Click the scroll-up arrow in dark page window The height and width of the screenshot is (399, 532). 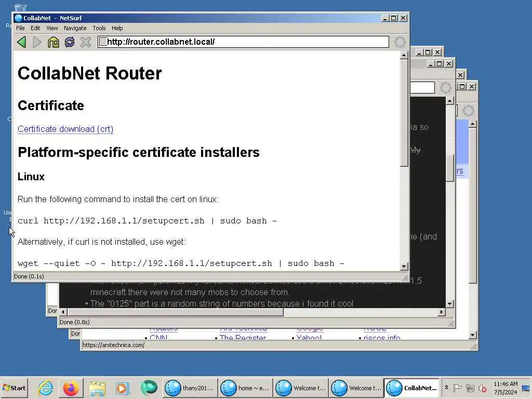point(449,101)
